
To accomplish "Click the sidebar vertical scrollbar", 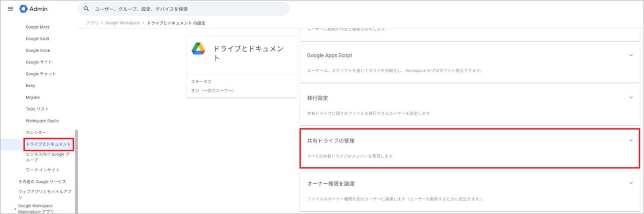I will [76, 171].
